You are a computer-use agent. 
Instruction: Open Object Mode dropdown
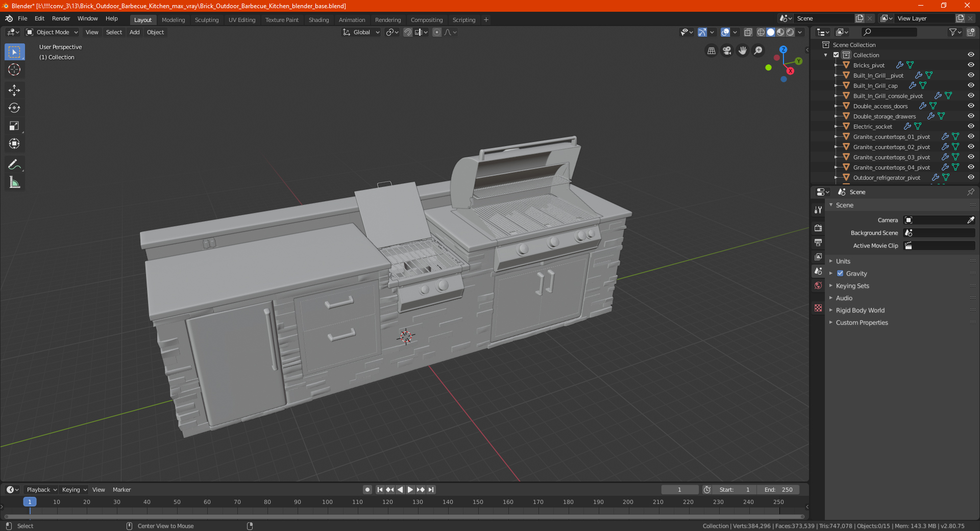[52, 32]
